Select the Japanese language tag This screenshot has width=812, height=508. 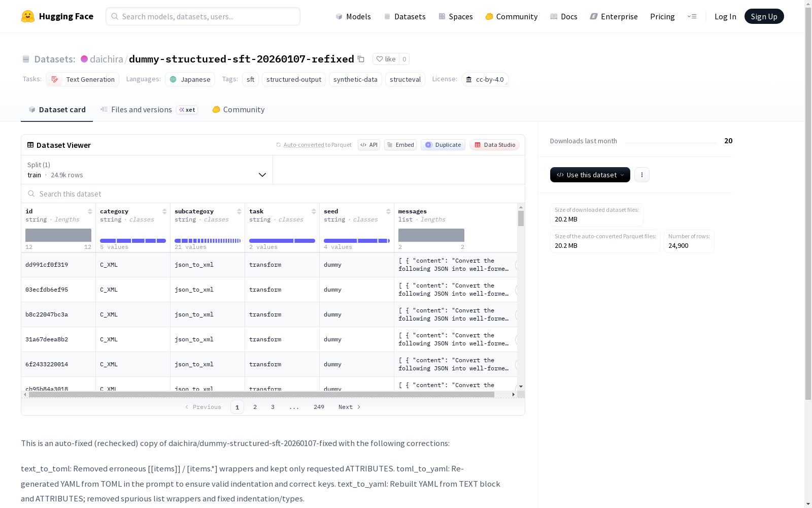[190, 79]
